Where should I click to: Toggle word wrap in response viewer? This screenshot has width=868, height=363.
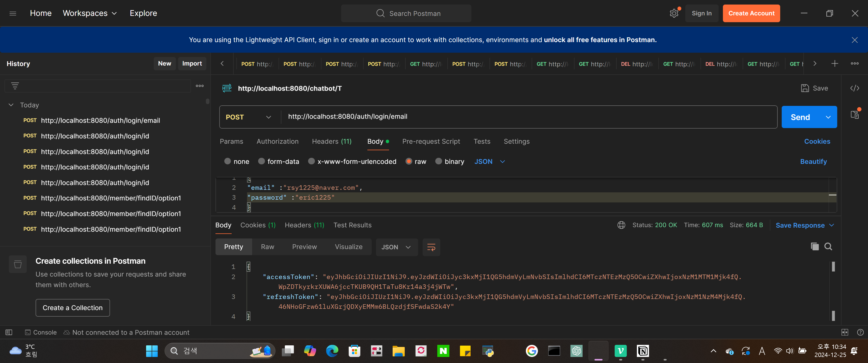click(431, 247)
